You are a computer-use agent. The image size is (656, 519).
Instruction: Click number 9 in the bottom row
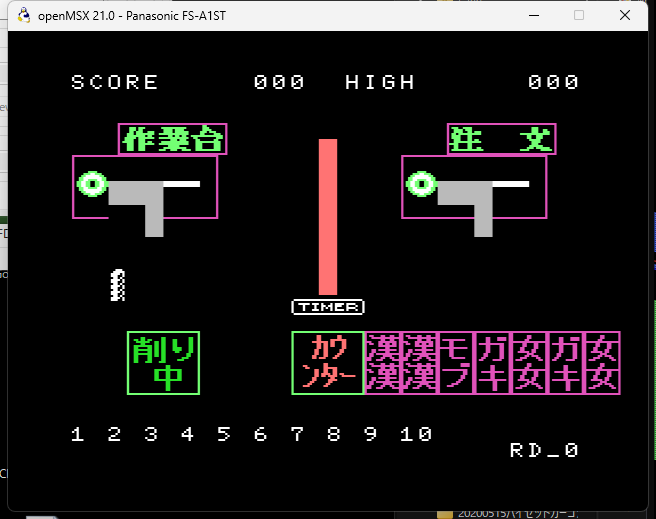[370, 434]
